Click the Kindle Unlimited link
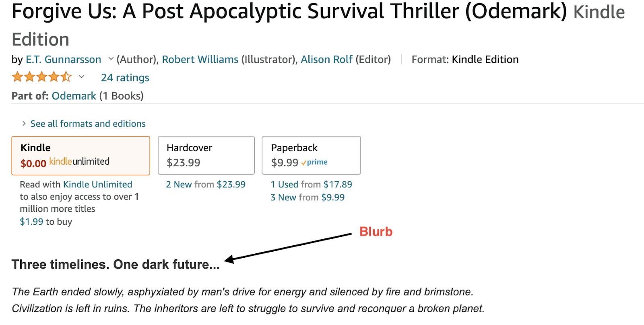644x325 pixels. [x=98, y=184]
